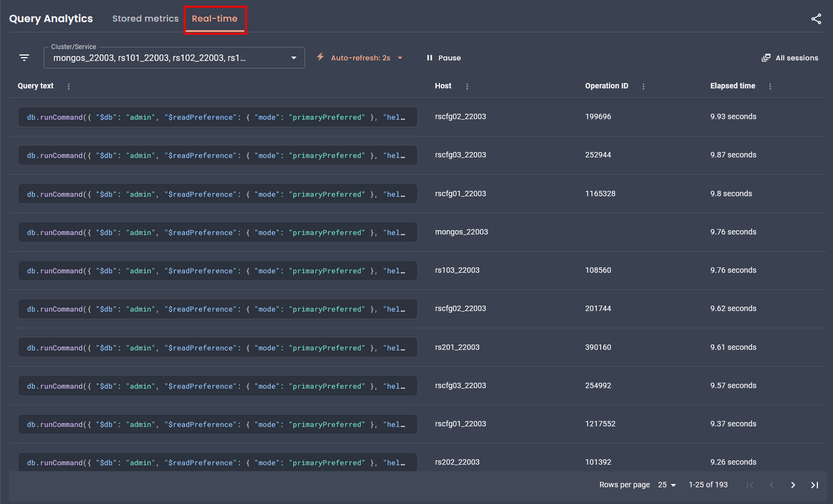Switch to the Stored metrics tab
The width and height of the screenshot is (833, 504).
(145, 18)
